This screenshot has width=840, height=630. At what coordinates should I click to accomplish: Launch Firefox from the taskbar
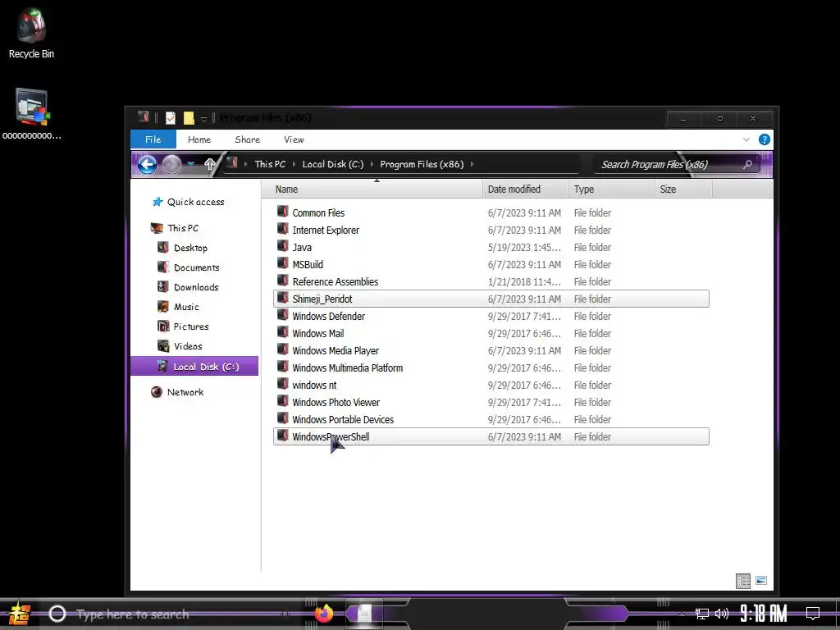[x=323, y=614]
